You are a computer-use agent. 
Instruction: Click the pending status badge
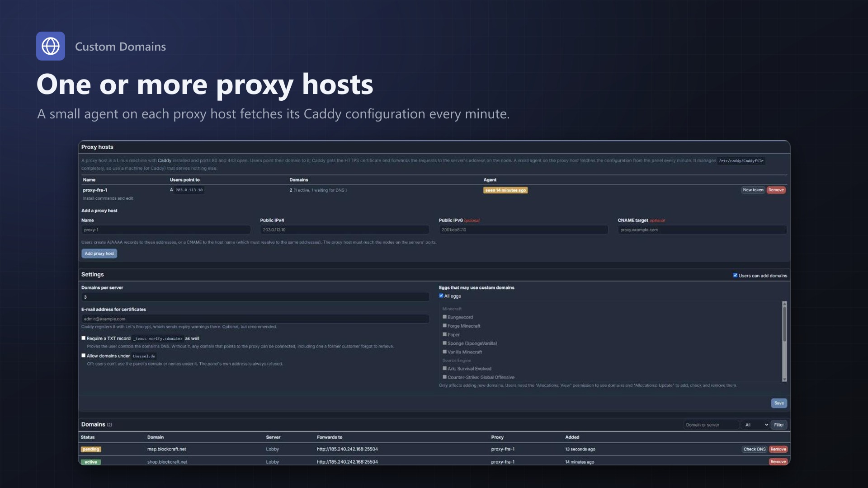click(91, 449)
